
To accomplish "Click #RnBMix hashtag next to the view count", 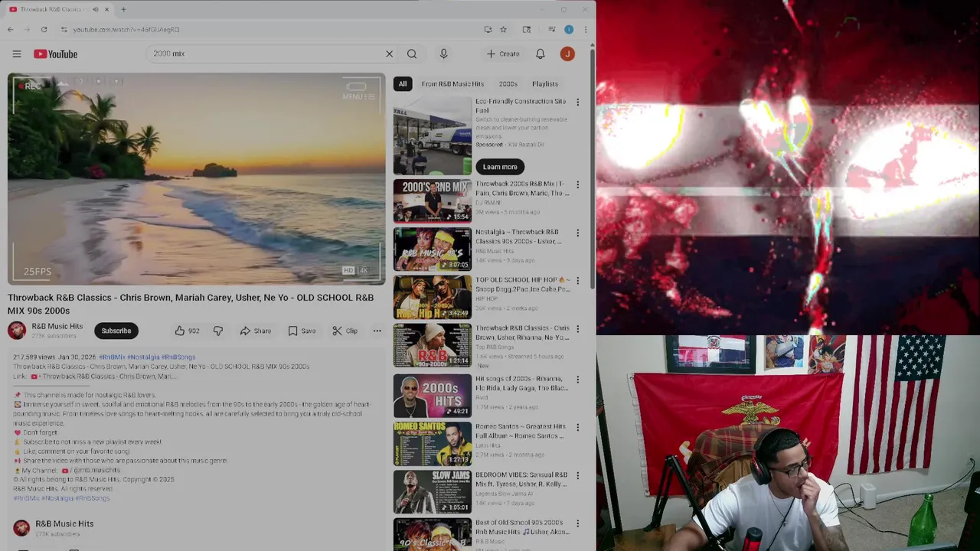I will point(112,357).
